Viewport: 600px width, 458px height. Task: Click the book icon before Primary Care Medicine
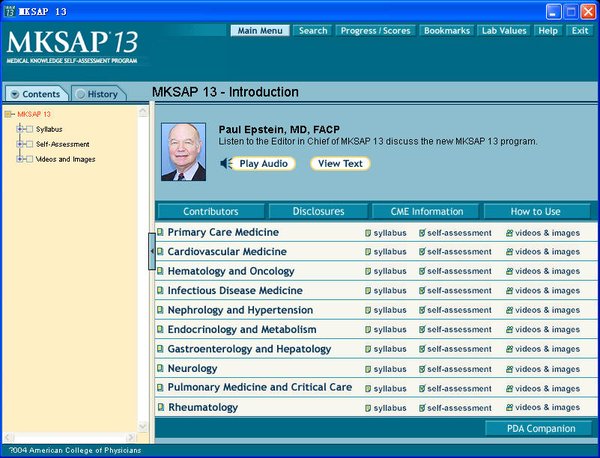click(x=160, y=232)
